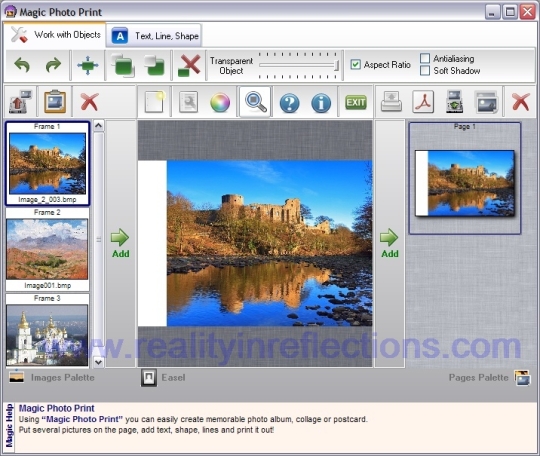
Task: Bring object to front icon
Action: [x=123, y=65]
